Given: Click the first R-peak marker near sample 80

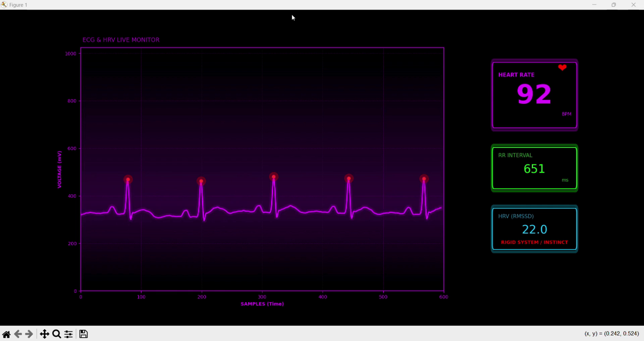Looking at the screenshot, I should pos(128,180).
